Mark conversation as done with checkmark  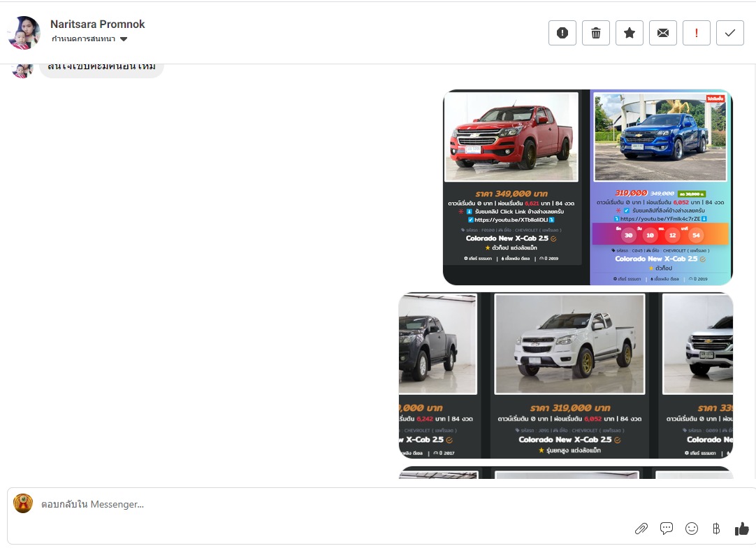pyautogui.click(x=730, y=33)
